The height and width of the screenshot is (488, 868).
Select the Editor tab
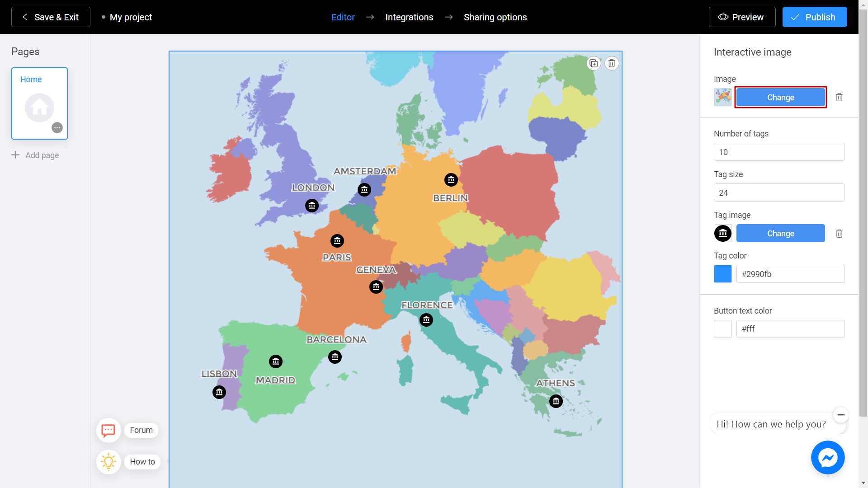pos(343,17)
